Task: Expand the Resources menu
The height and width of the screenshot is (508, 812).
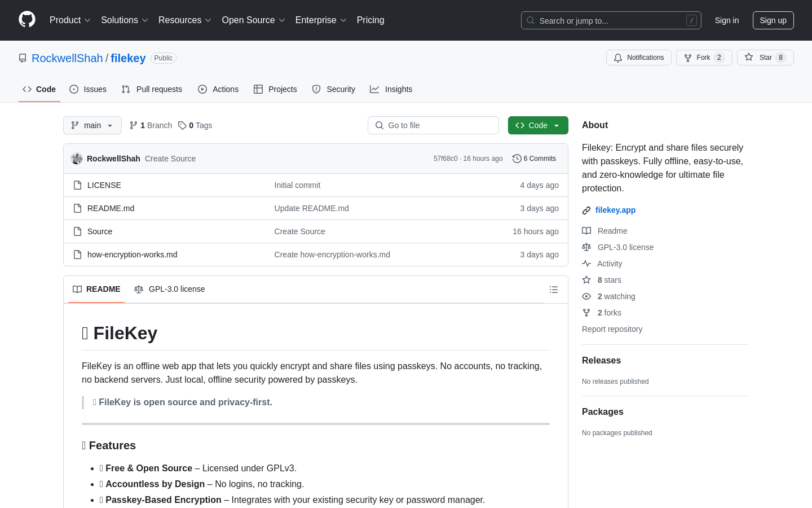Action: coord(185,20)
